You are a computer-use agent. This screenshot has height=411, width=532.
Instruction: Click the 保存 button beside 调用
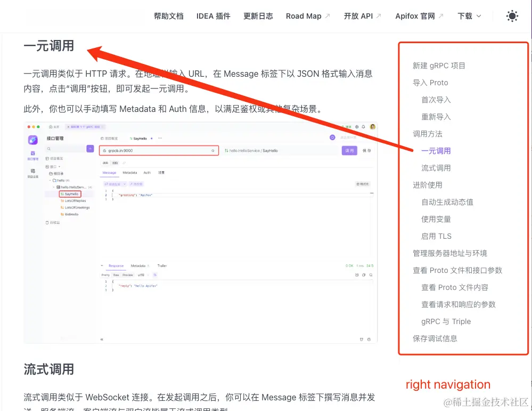(x=367, y=150)
